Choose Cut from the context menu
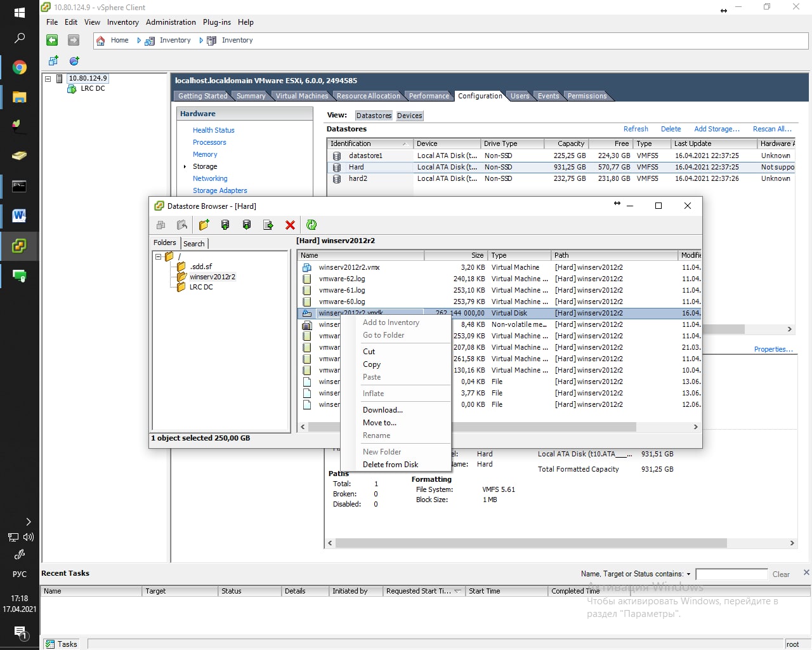The height and width of the screenshot is (650, 812). (369, 352)
